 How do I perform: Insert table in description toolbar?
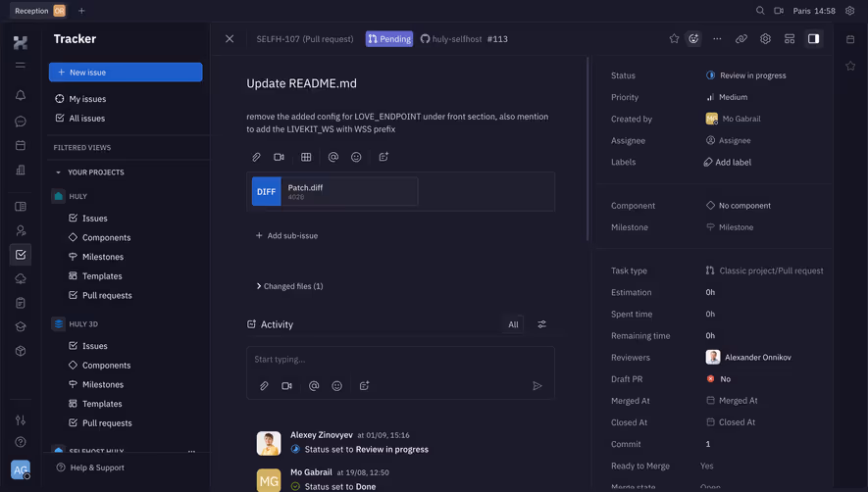click(x=306, y=157)
